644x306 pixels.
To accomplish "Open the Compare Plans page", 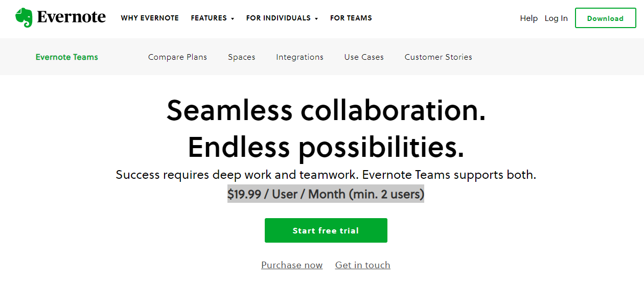I will 177,57.
